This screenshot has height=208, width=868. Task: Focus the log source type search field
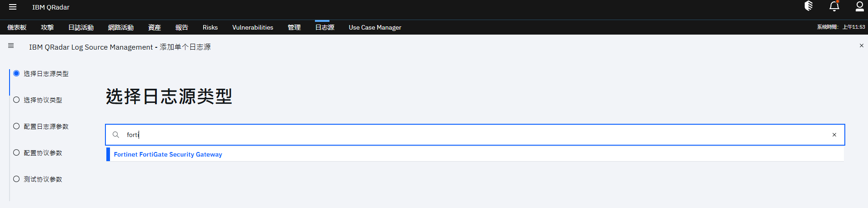(x=475, y=135)
